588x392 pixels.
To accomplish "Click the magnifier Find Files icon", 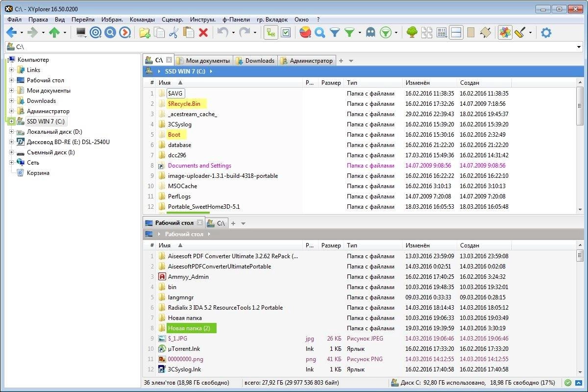I will [x=320, y=33].
